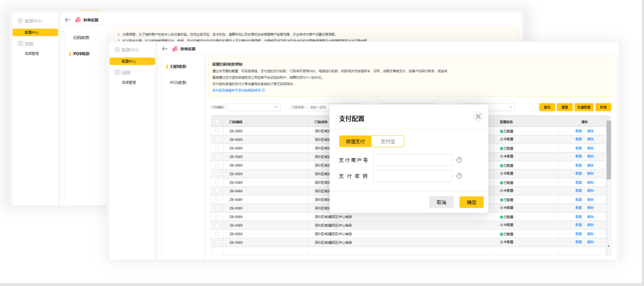
Task: Click info icon after the payment rules link
Action: point(263,90)
